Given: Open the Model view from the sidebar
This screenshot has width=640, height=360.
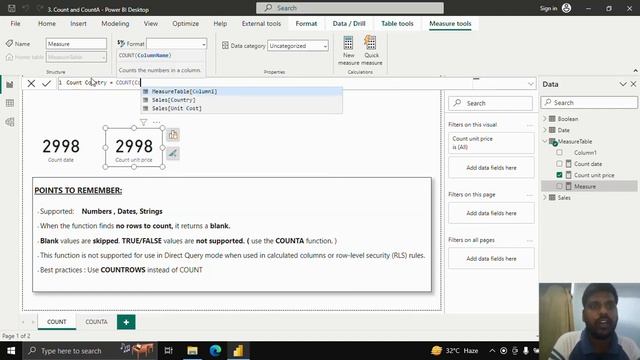Looking at the screenshot, I should [10, 122].
